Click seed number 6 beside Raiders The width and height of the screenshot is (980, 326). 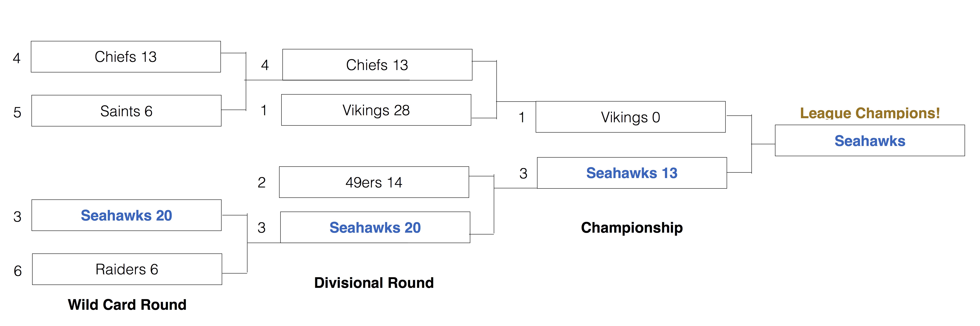17,271
